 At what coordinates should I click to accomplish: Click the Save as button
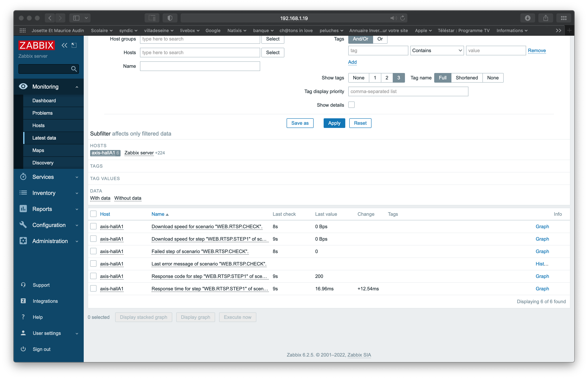[300, 123]
